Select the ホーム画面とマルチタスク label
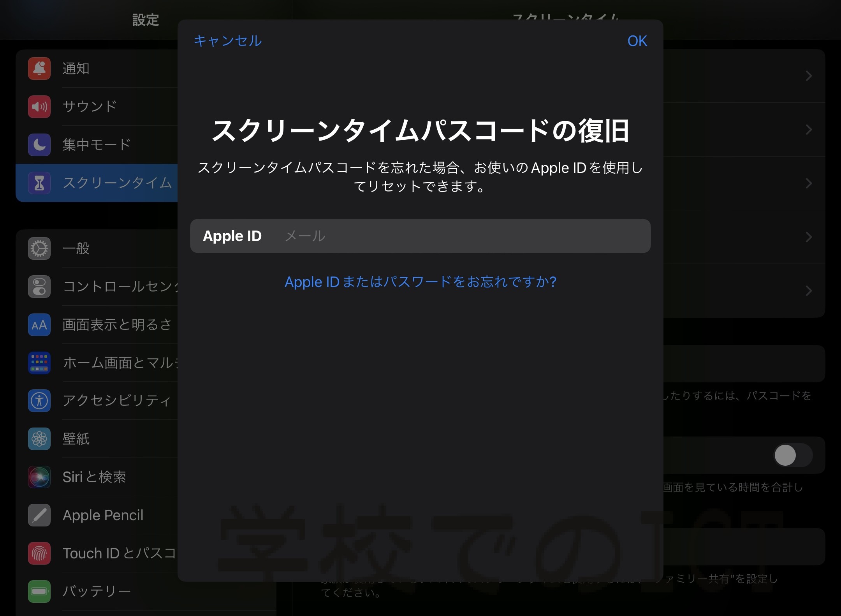Image resolution: width=841 pixels, height=616 pixels. click(120, 363)
